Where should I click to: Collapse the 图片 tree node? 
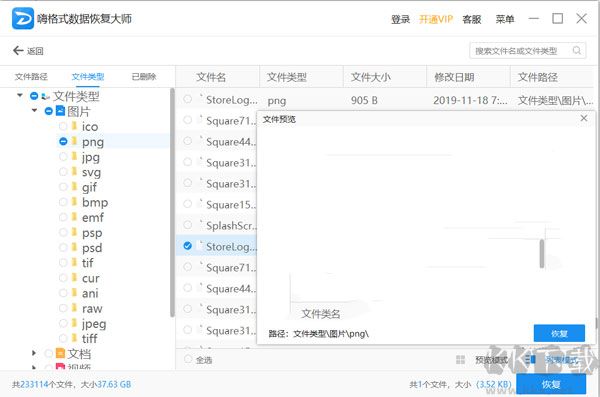click(x=34, y=110)
